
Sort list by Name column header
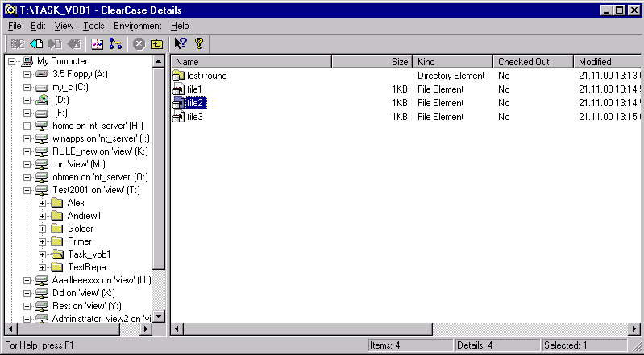point(251,61)
